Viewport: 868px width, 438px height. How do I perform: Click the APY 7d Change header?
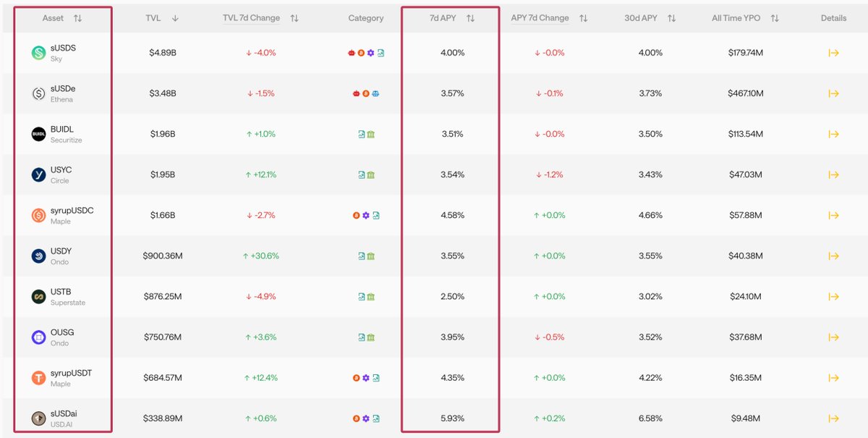point(540,18)
